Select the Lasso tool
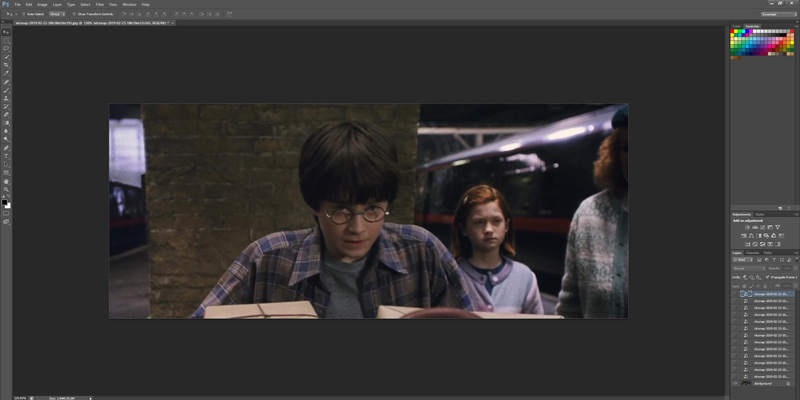The image size is (800, 400). (x=6, y=48)
